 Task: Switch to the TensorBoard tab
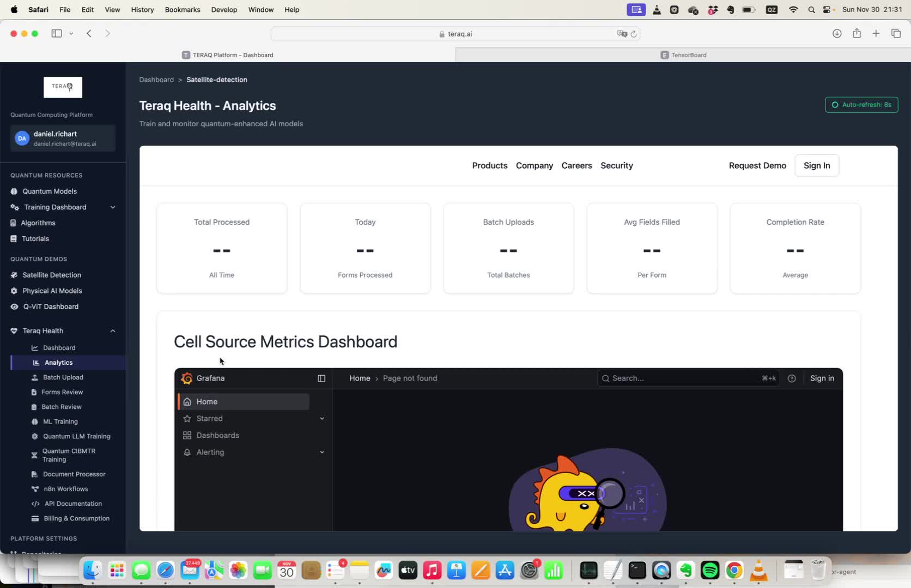683,55
